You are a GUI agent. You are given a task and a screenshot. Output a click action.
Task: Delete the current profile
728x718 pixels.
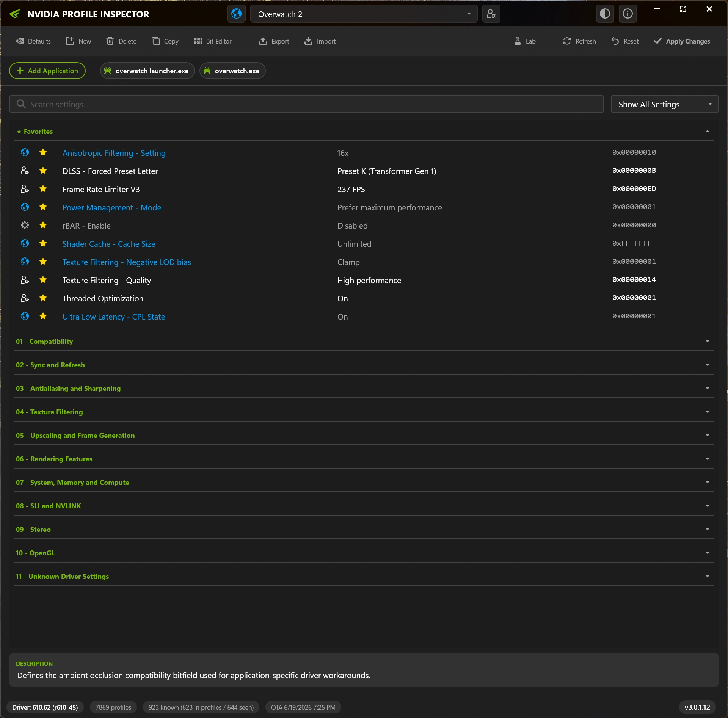121,41
